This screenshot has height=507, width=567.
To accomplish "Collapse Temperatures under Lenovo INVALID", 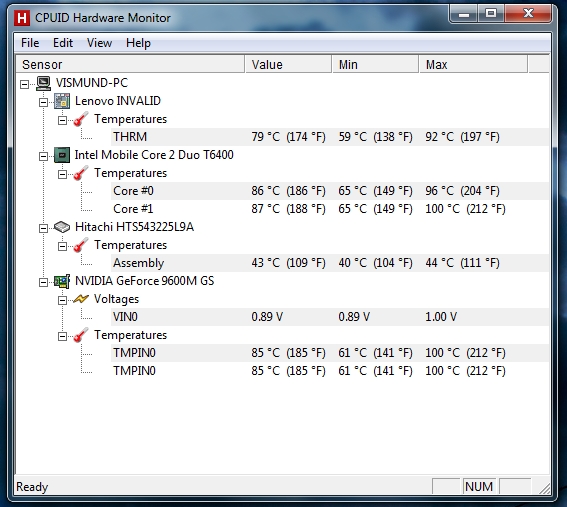I will coord(63,120).
